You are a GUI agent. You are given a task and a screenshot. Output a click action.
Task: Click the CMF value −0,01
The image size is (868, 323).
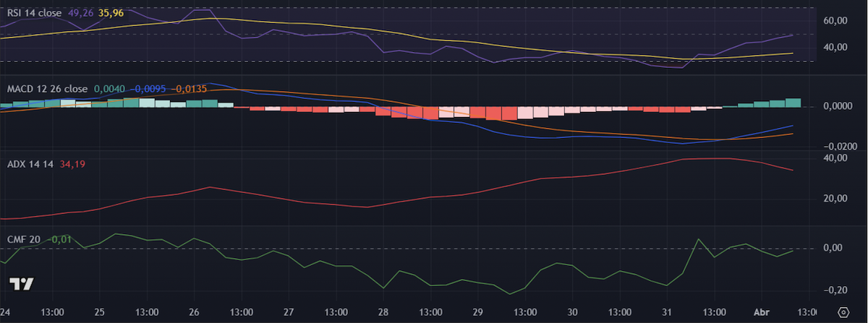pos(60,239)
